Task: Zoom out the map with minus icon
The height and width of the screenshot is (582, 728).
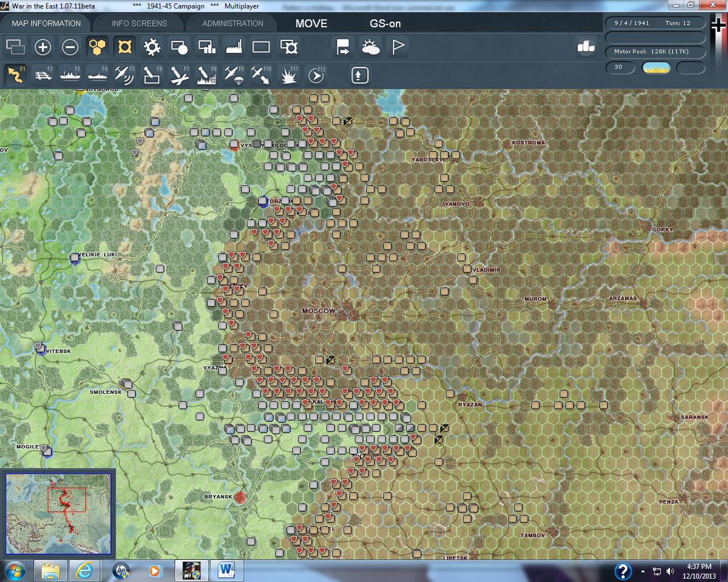Action: click(x=70, y=47)
